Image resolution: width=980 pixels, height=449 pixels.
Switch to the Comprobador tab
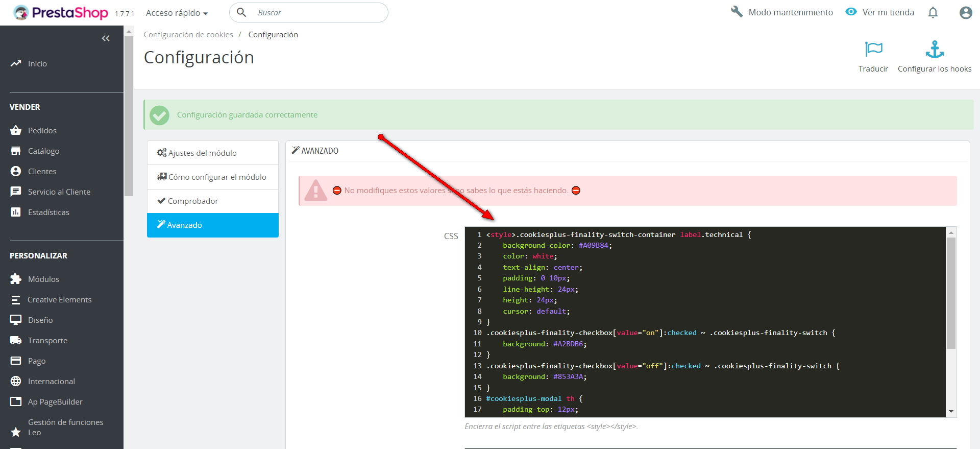213,201
